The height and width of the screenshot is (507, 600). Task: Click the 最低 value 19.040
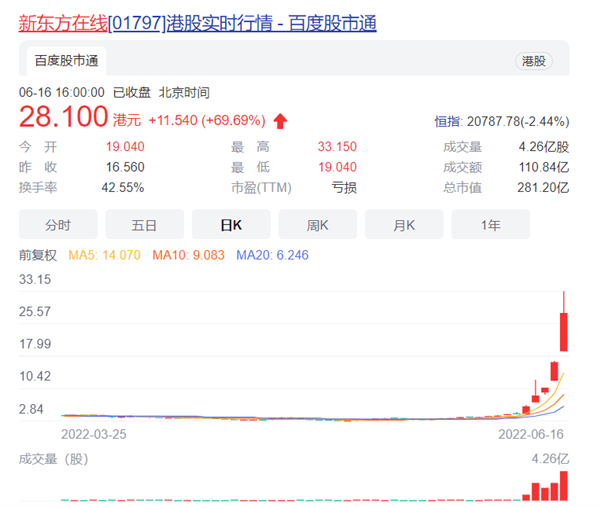click(337, 167)
